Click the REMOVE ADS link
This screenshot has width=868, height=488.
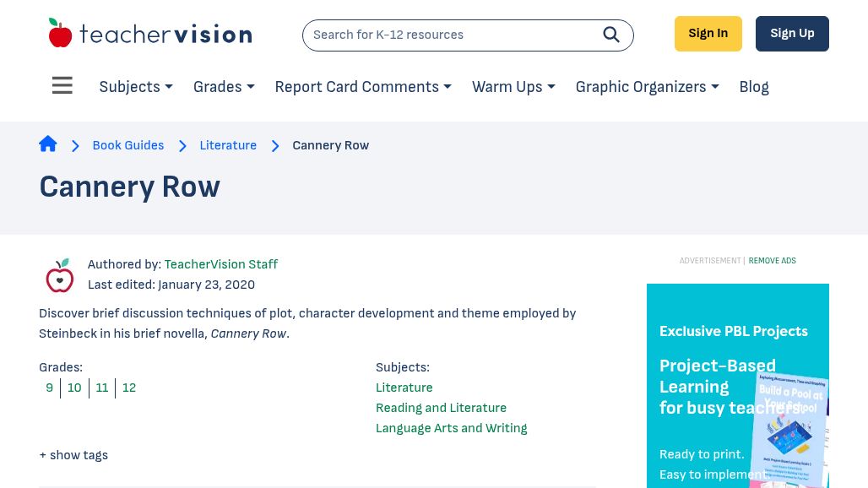772,261
